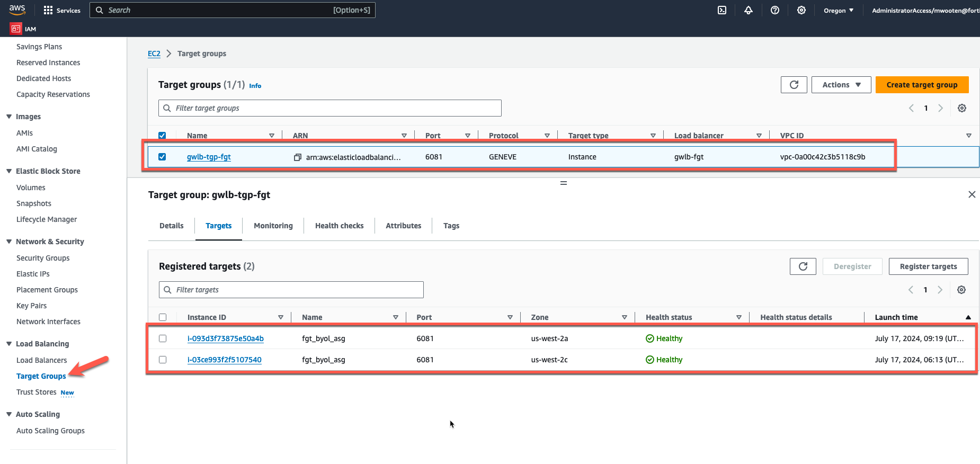Click Register targets button

coord(929,266)
